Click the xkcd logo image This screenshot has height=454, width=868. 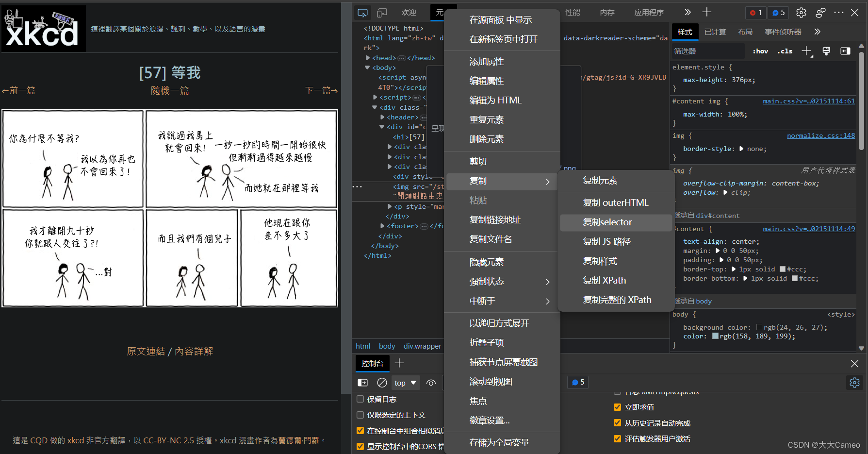coord(44,29)
